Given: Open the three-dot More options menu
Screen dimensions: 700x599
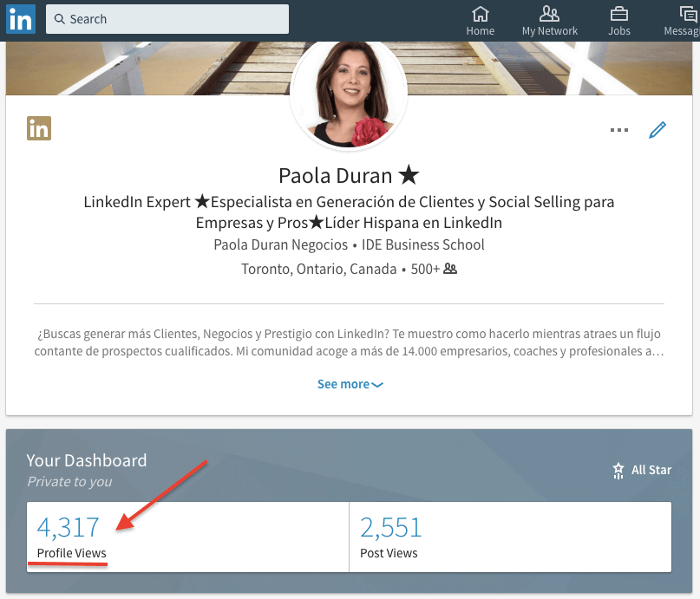Looking at the screenshot, I should 619,130.
